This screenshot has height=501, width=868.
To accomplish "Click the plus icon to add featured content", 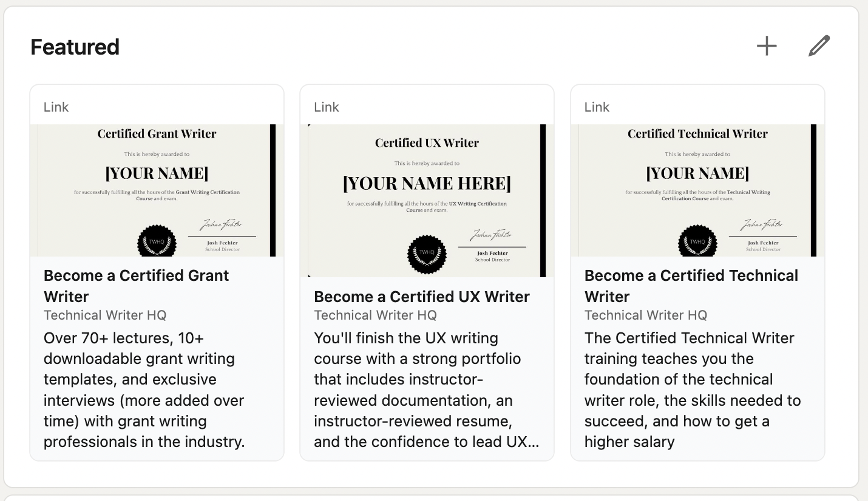I will (767, 45).
